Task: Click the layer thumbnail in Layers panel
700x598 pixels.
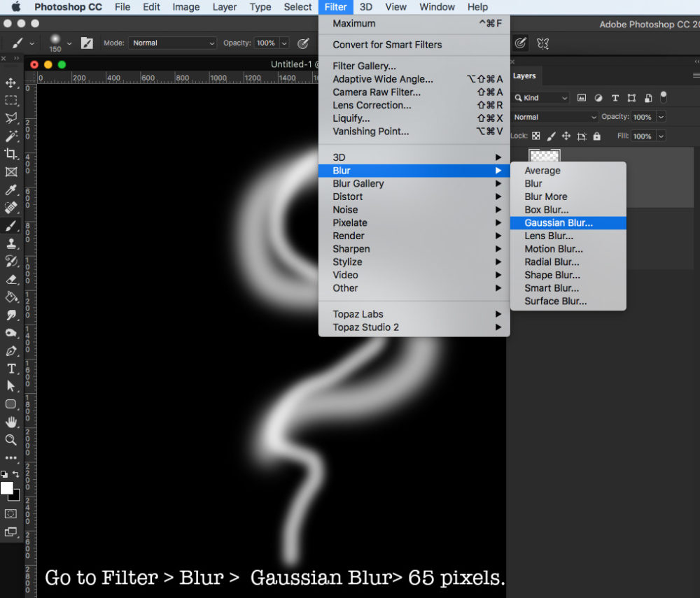Action: coord(544,156)
